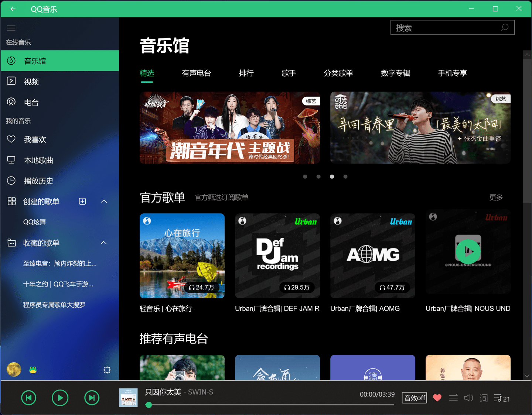Switch to the 排行 tab
Image resolution: width=532 pixels, height=415 pixels.
[x=246, y=73]
